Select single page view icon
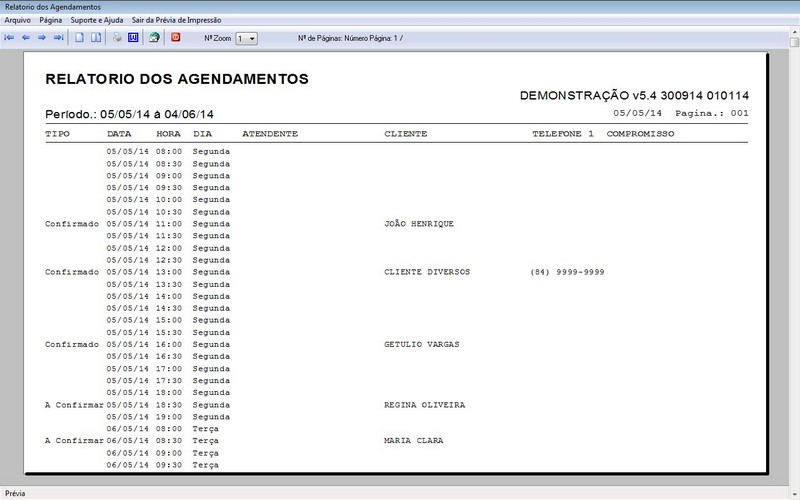 pos(80,38)
